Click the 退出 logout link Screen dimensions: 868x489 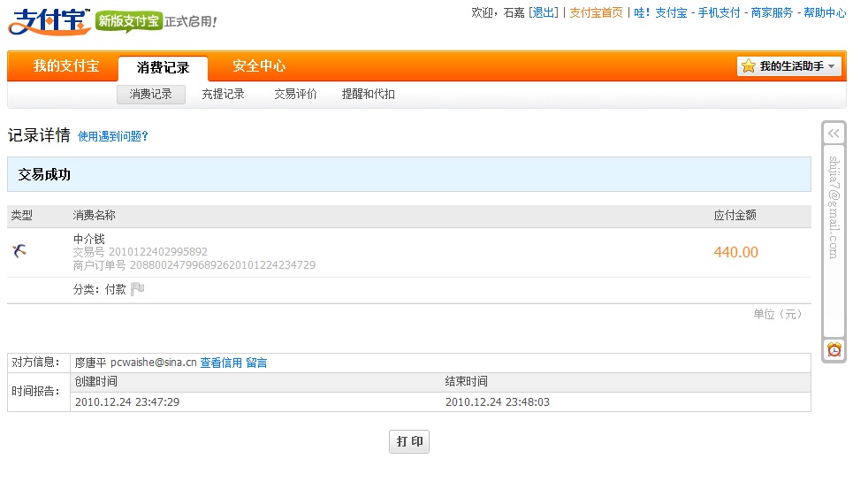coord(543,12)
